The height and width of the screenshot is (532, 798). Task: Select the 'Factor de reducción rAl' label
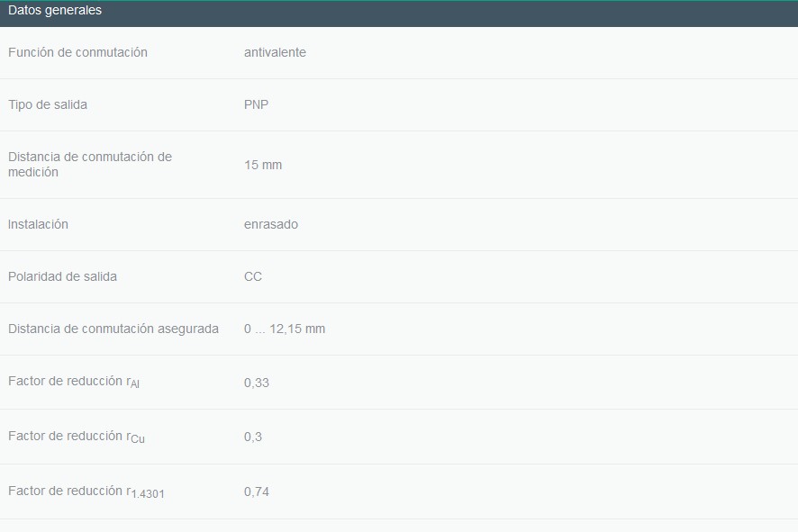pyautogui.click(x=74, y=382)
